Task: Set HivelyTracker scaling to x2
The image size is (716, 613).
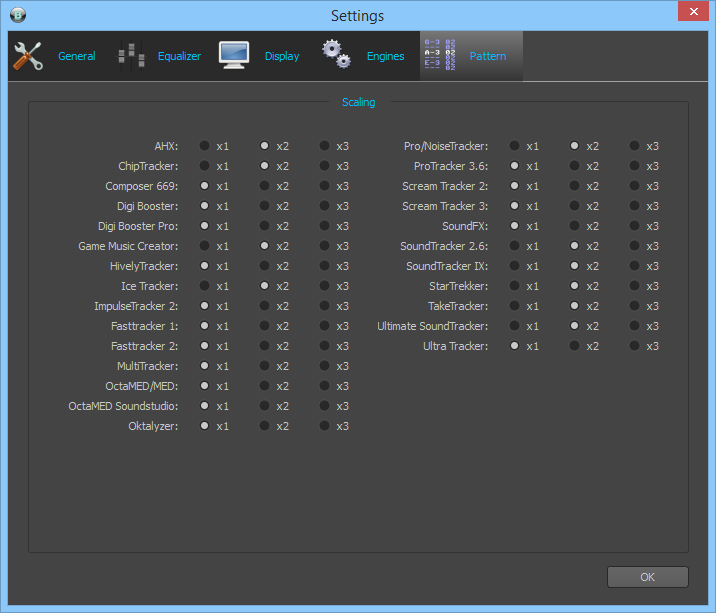Action: [264, 266]
